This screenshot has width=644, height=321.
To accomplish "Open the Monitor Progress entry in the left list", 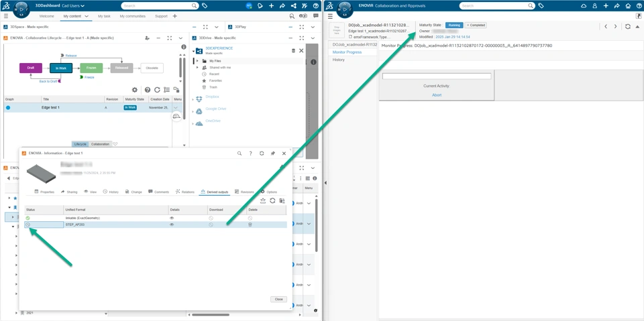I will point(347,52).
